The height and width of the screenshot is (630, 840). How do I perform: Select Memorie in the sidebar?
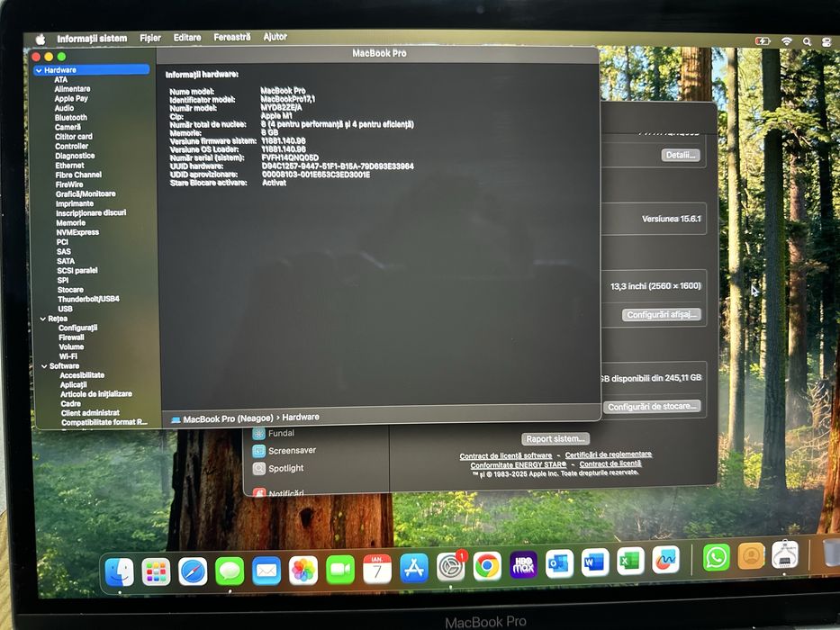click(x=71, y=223)
